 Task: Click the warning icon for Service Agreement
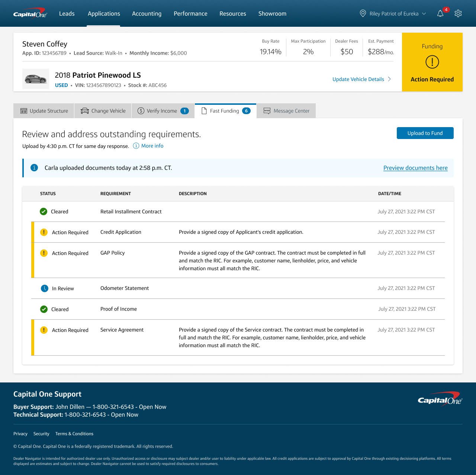click(44, 330)
